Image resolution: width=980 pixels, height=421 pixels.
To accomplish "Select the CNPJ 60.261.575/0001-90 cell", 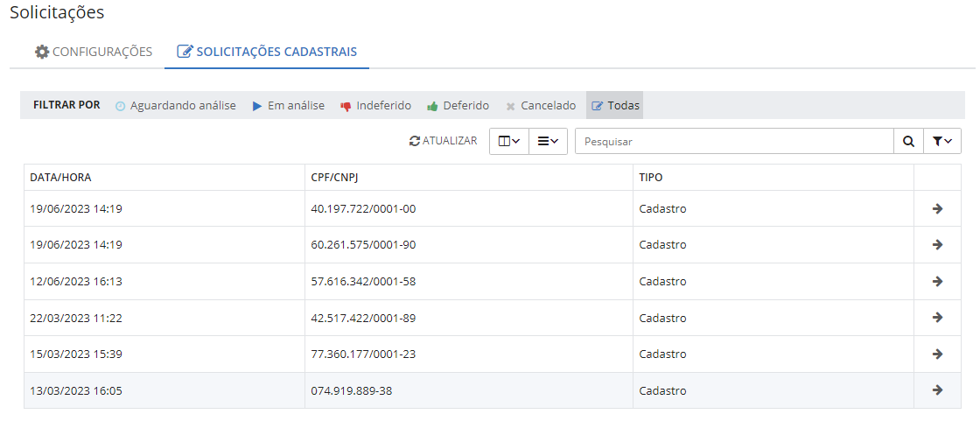I will [x=469, y=244].
